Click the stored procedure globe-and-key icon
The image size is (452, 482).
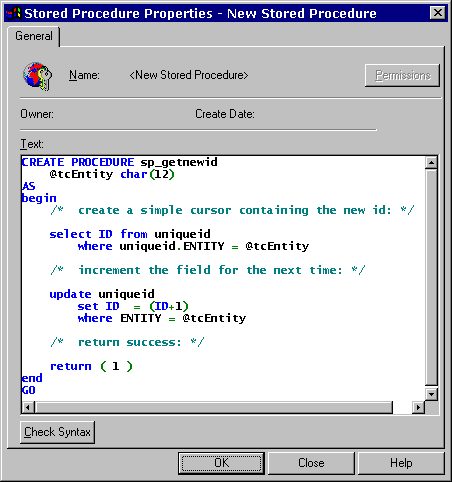[37, 76]
